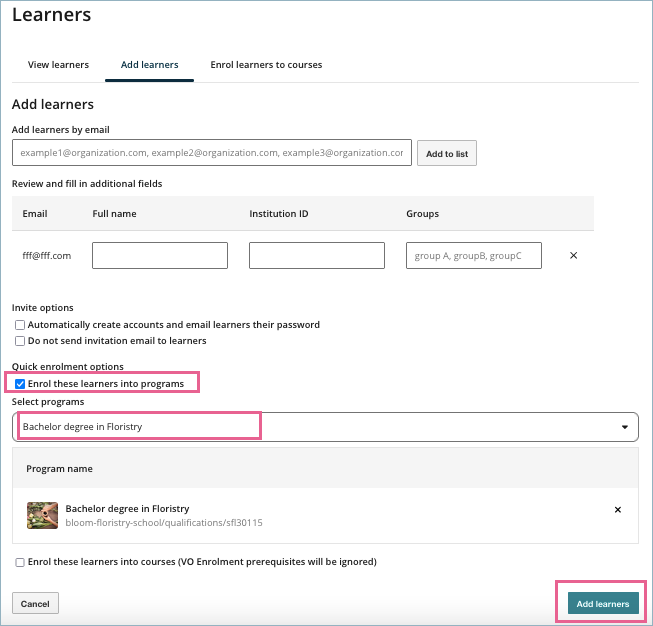Check enrol these learners into courses
This screenshot has height=626, width=653.
[x=20, y=562]
